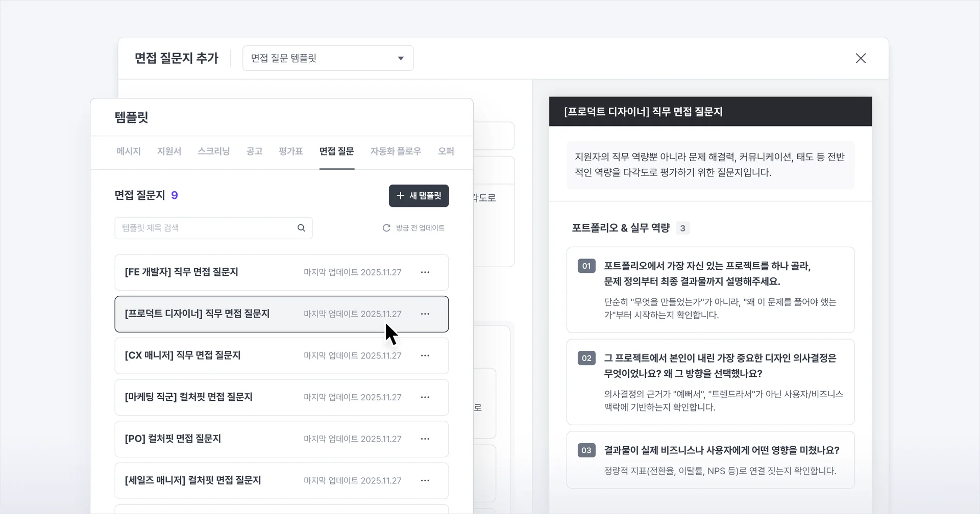Open the search icon in template search field
The height and width of the screenshot is (514, 980).
click(301, 228)
